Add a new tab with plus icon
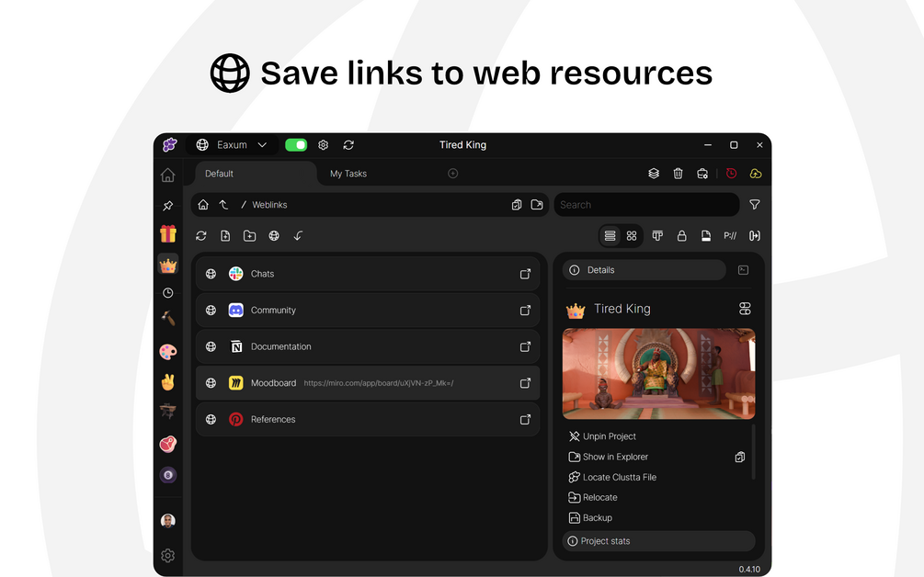 tap(452, 173)
